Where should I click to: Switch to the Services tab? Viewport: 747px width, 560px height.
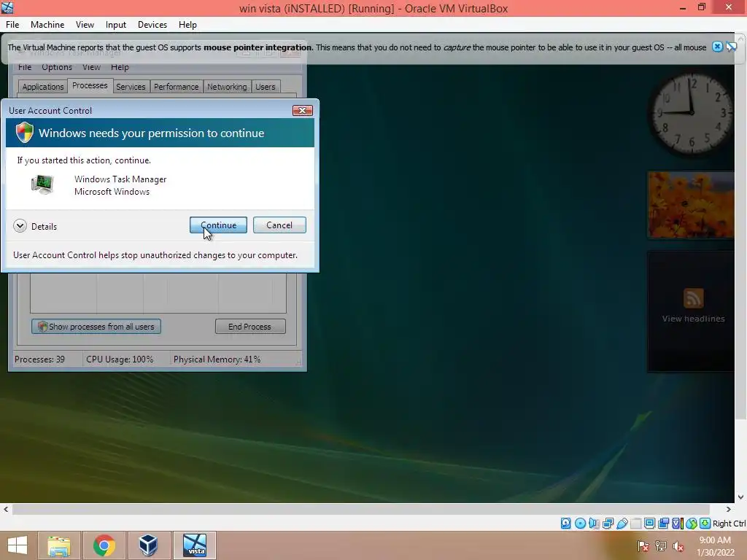click(x=131, y=87)
